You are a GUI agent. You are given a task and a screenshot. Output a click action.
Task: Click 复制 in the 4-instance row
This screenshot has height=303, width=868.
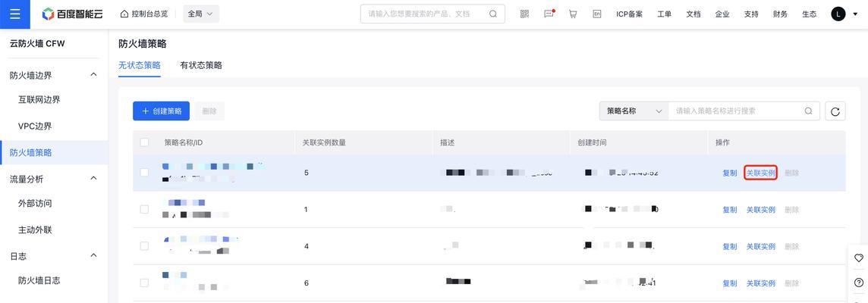click(730, 247)
